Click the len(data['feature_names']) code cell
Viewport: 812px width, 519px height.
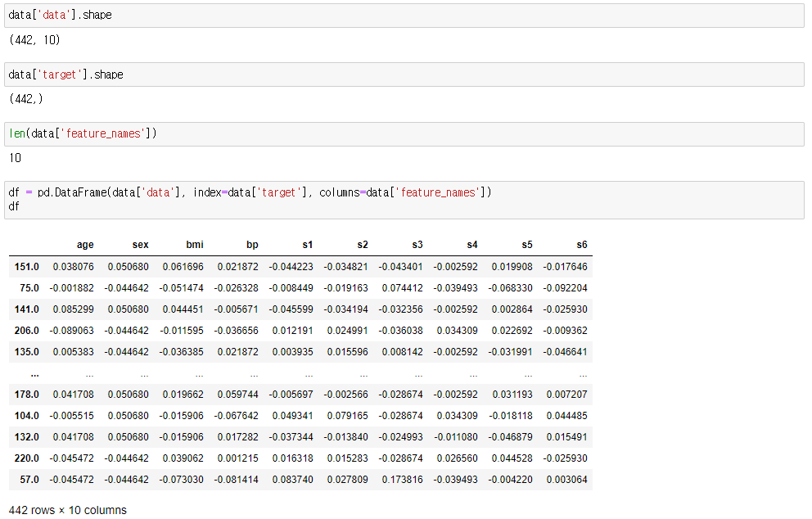coord(404,134)
